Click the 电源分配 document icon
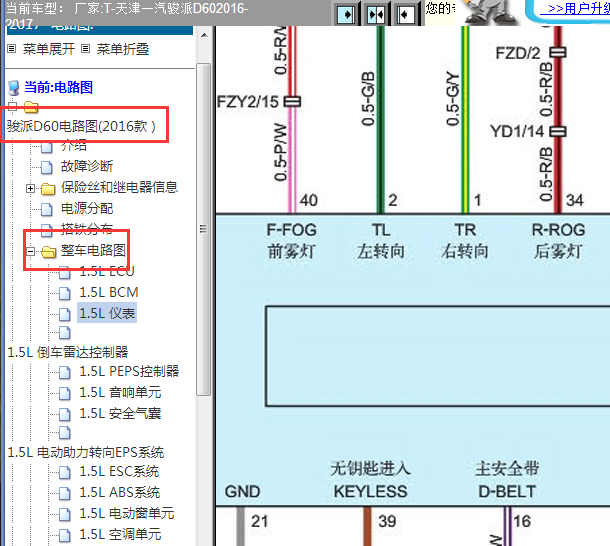The height and width of the screenshot is (546, 610). click(x=47, y=209)
